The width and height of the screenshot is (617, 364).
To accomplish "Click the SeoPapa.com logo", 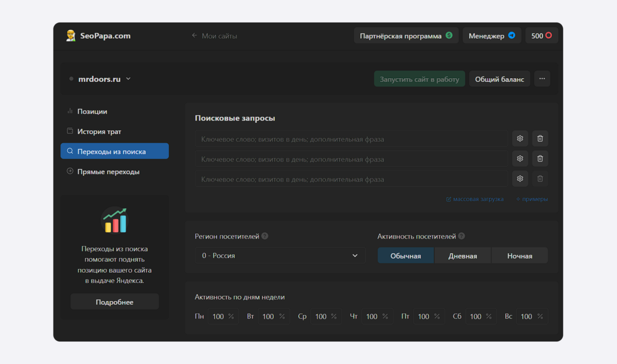I will click(99, 36).
